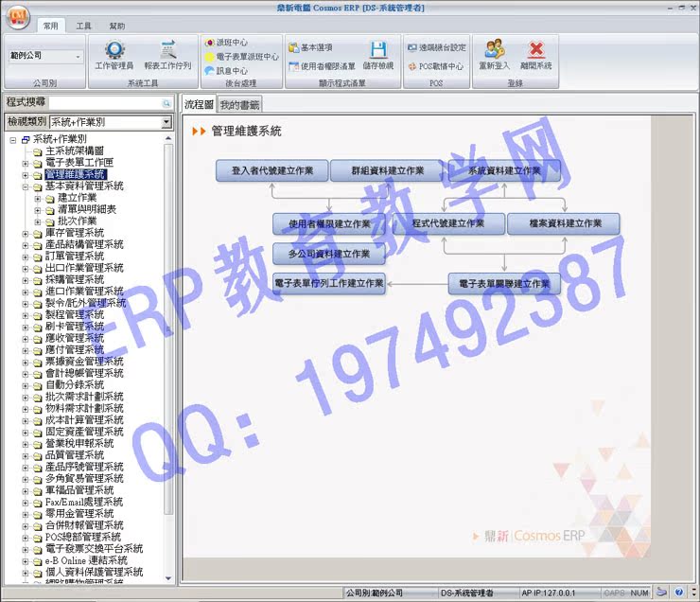Click the help question mark in status bar
Viewport: 700px width, 602px height.
pos(678,593)
